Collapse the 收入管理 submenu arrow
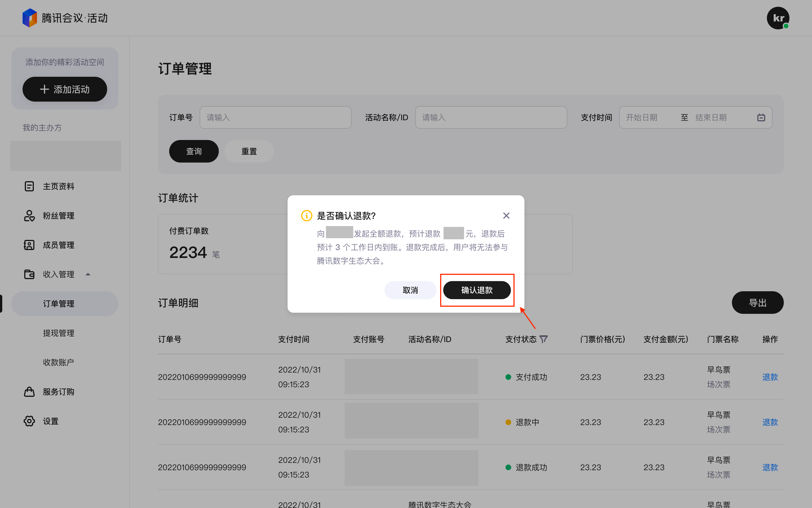Screen dimensions: 812x508 (88, 274)
